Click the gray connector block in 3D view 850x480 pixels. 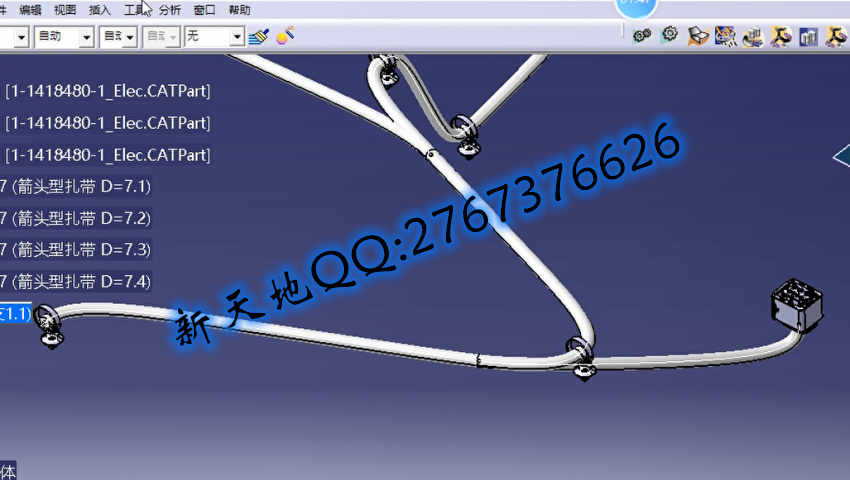pyautogui.click(x=797, y=306)
